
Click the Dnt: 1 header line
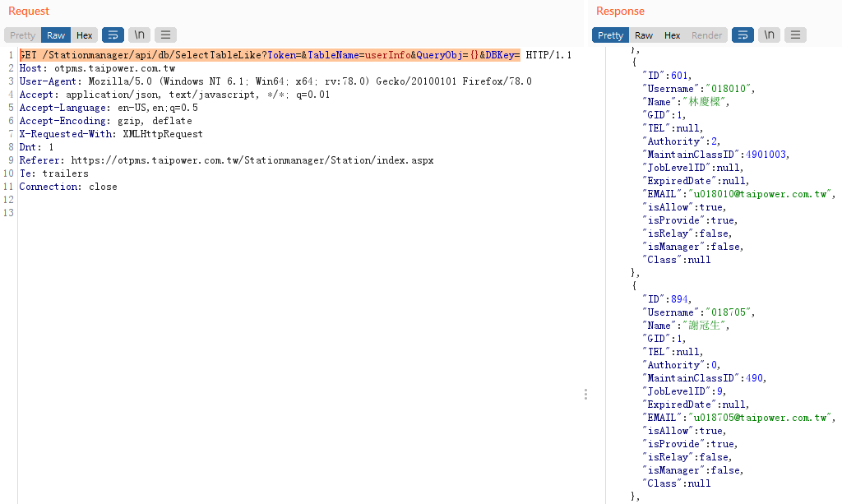[36, 147]
